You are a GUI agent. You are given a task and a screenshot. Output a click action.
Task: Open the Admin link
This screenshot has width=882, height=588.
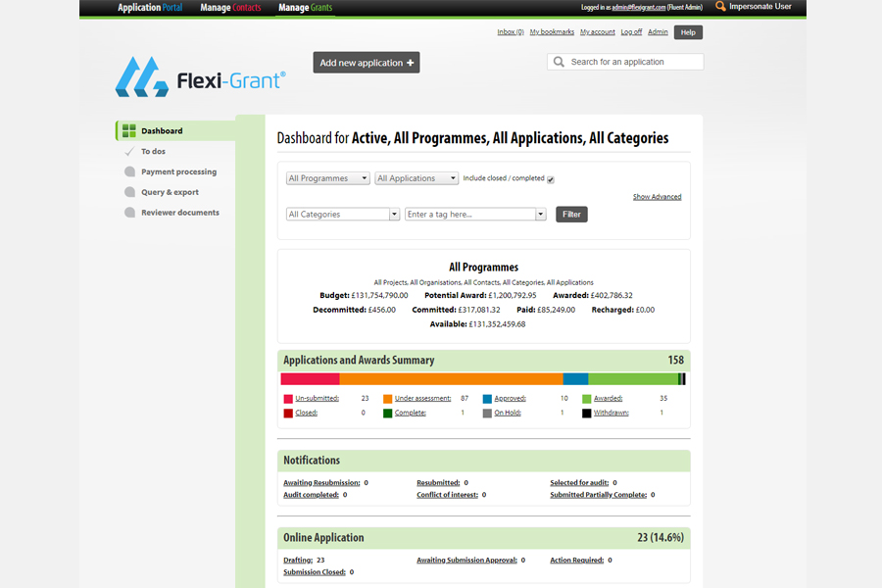pos(658,32)
